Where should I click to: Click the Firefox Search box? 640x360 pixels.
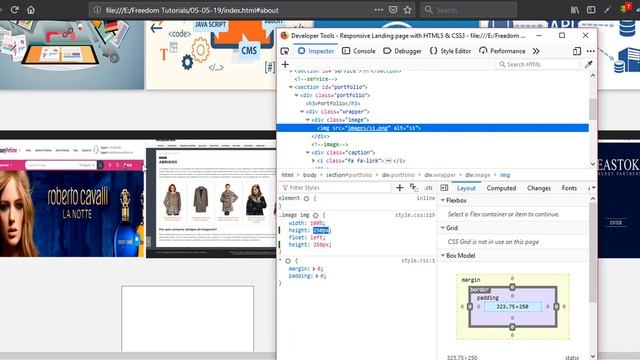[x=469, y=10]
